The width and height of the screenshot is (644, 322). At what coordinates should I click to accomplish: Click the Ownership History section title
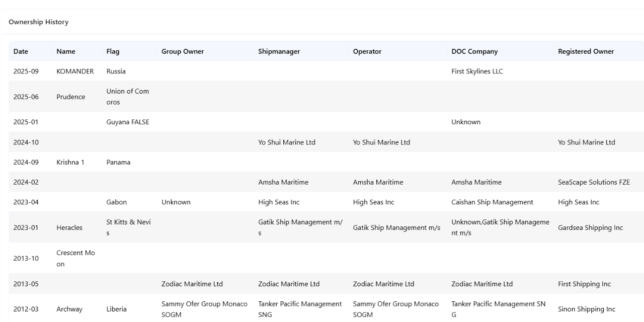coord(39,22)
